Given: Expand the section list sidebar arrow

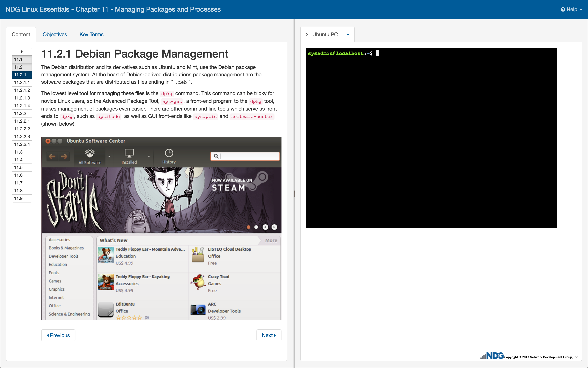Looking at the screenshot, I should 22,52.
